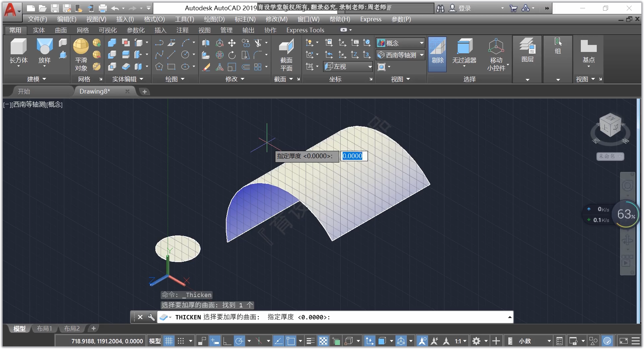The width and height of the screenshot is (644, 349).
Task: Click the Section Plane (截面平面) tool
Action: [286, 55]
